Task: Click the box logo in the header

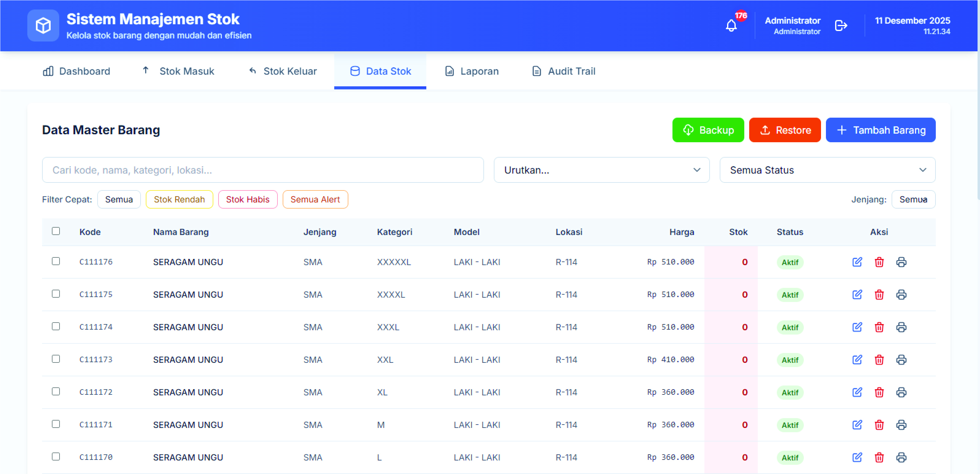Action: tap(43, 25)
